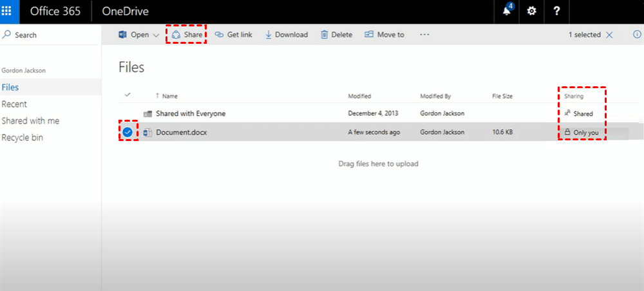Click the Word icon beside Document.docx
Viewport: 644px width, 291px height.
pyautogui.click(x=147, y=132)
